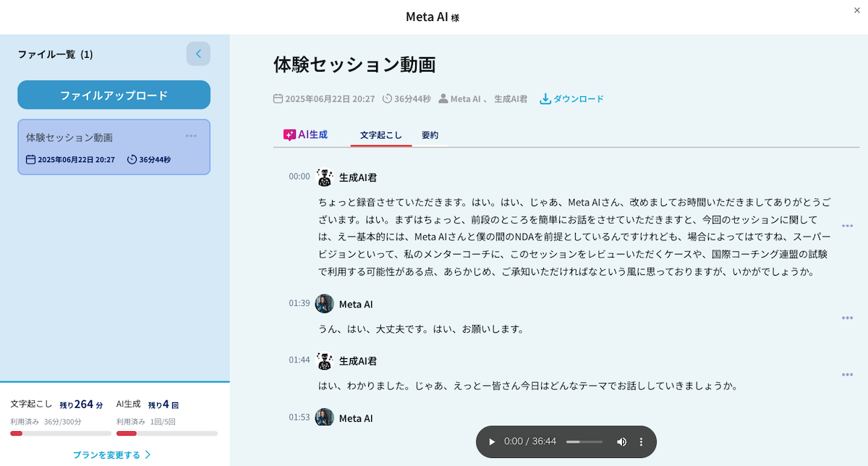
Task: Click the 文字起こし usage progress bar
Action: (x=61, y=433)
